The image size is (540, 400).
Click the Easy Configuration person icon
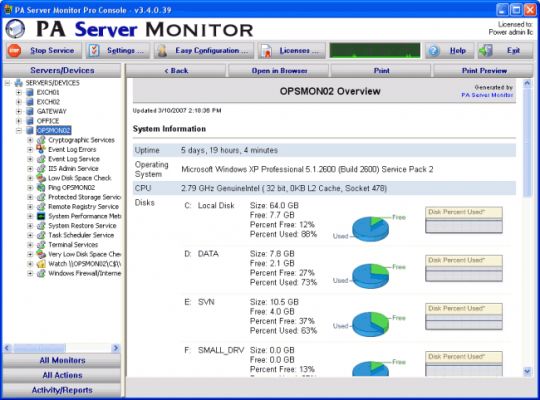pos(162,51)
